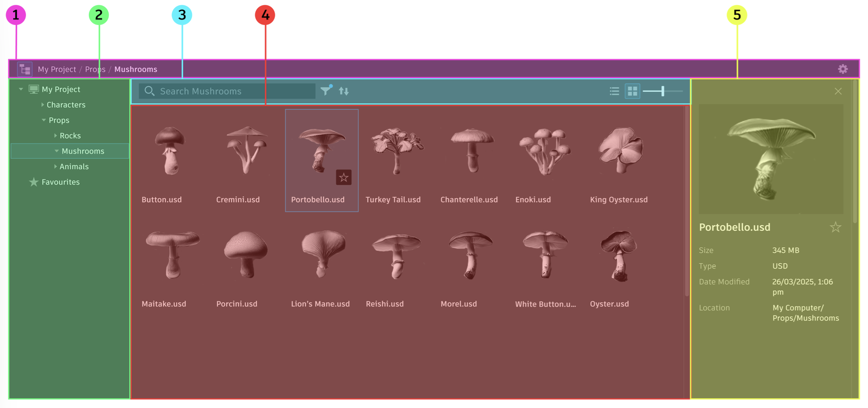
Task: Open the filter options funnel icon
Action: click(x=326, y=91)
